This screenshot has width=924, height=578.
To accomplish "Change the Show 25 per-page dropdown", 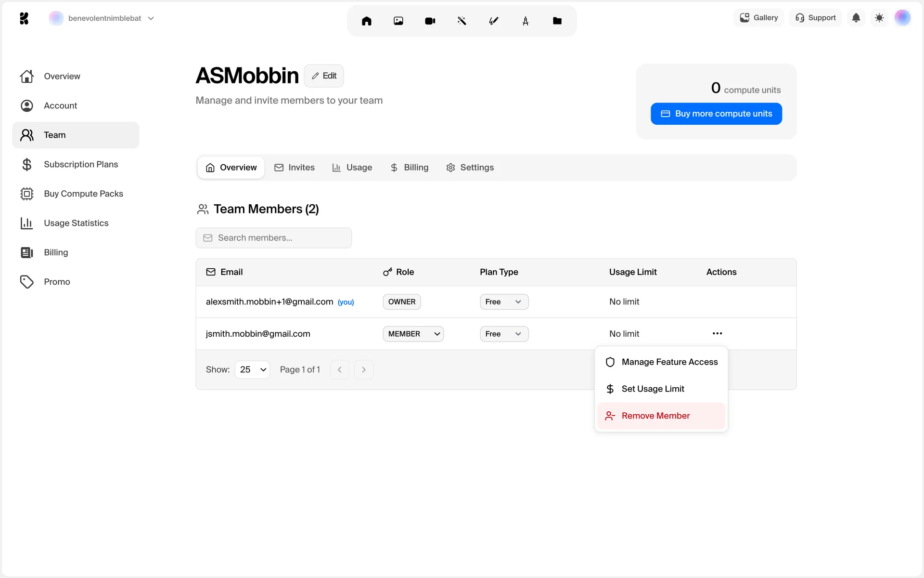I will 252,369.
